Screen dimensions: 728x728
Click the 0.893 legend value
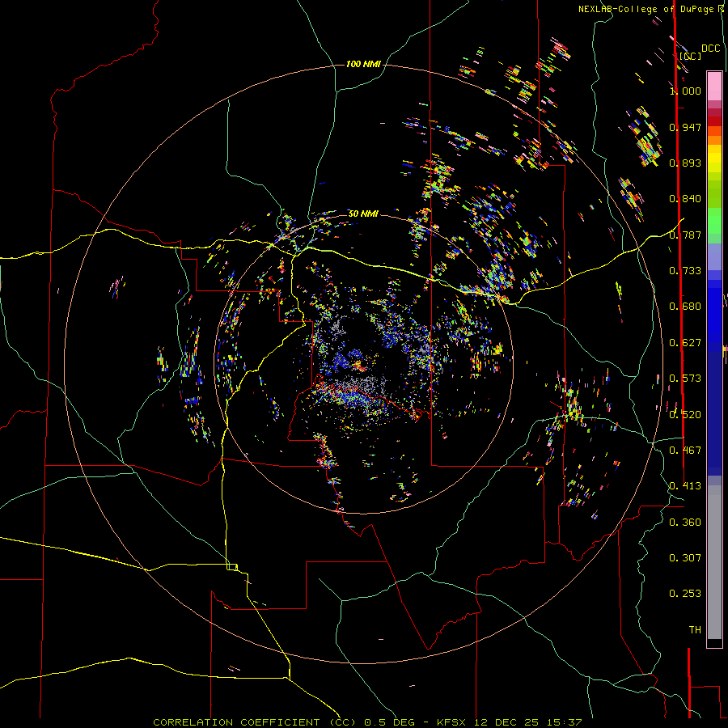685,163
